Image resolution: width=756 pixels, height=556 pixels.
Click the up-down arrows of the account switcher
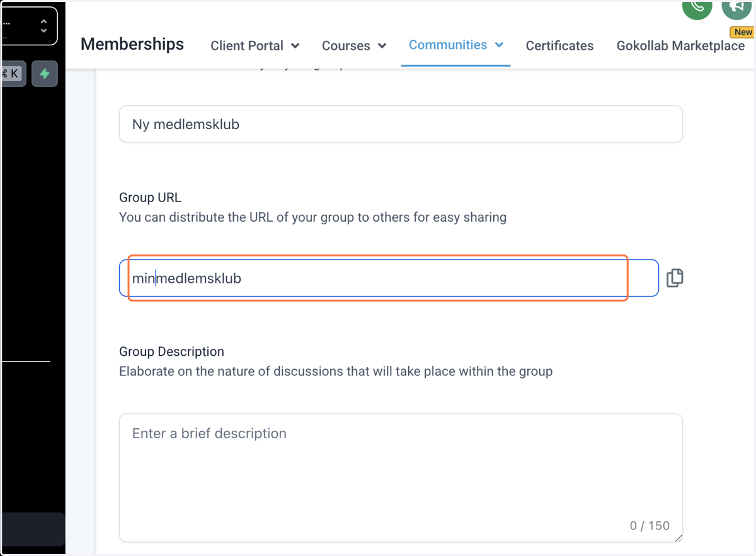tap(43, 26)
